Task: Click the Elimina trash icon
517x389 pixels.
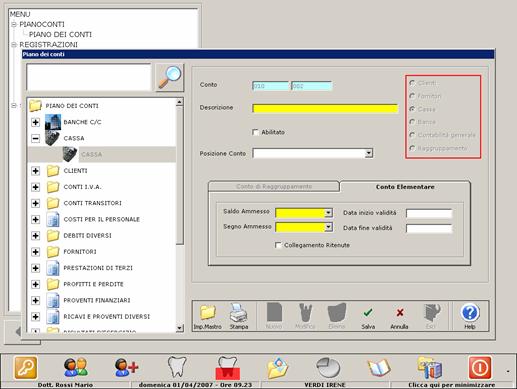Action: [x=337, y=312]
